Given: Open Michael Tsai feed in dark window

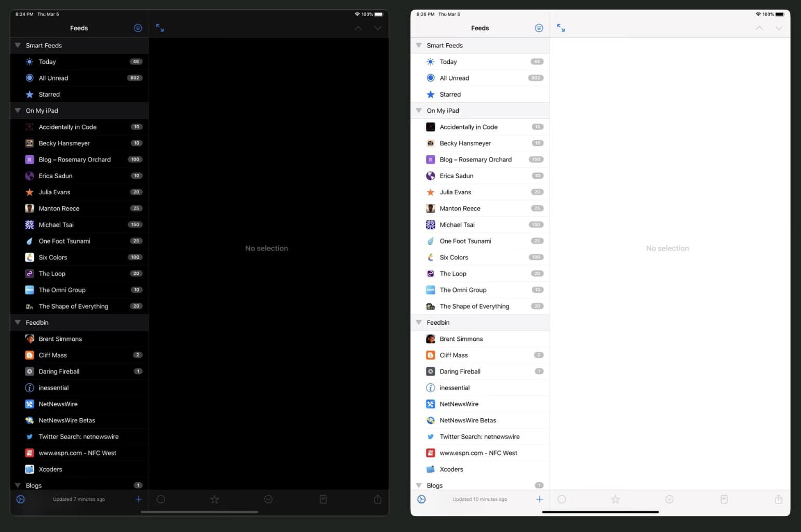Looking at the screenshot, I should coord(79,225).
